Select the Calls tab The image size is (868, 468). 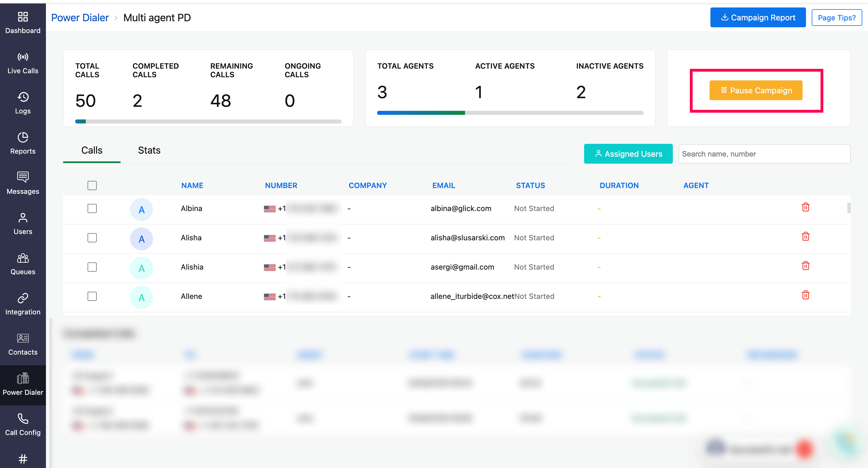click(x=92, y=150)
